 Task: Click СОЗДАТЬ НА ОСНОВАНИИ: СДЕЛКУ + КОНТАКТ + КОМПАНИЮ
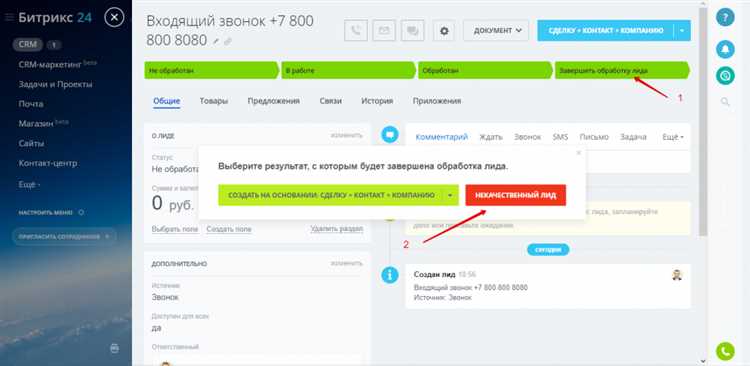tap(331, 195)
